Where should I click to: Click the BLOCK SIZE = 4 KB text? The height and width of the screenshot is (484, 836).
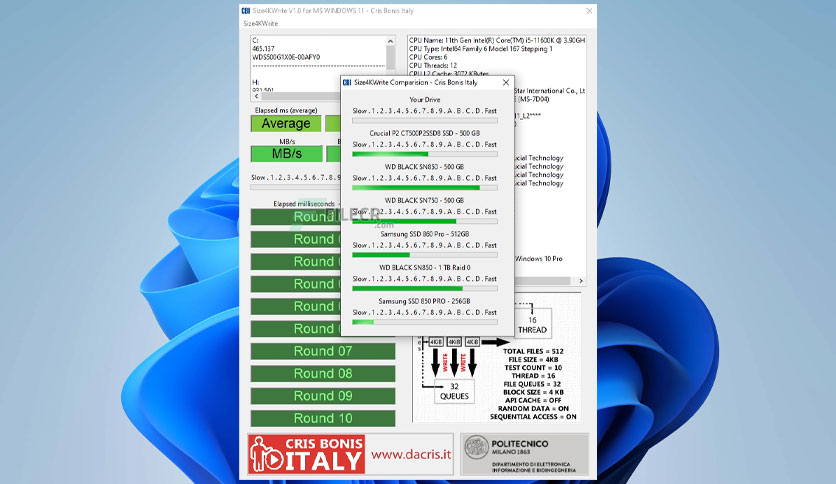[533, 392]
